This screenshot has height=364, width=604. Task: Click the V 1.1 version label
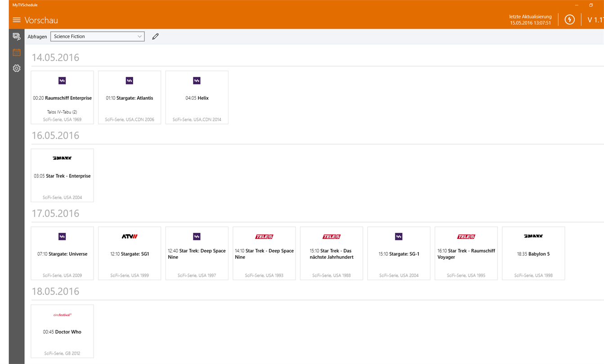pyautogui.click(x=595, y=20)
